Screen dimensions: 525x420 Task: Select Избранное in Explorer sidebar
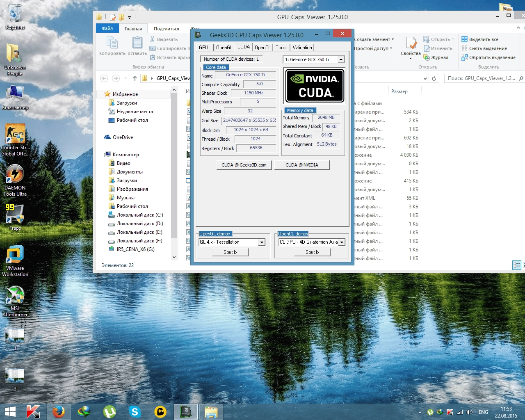coord(125,94)
